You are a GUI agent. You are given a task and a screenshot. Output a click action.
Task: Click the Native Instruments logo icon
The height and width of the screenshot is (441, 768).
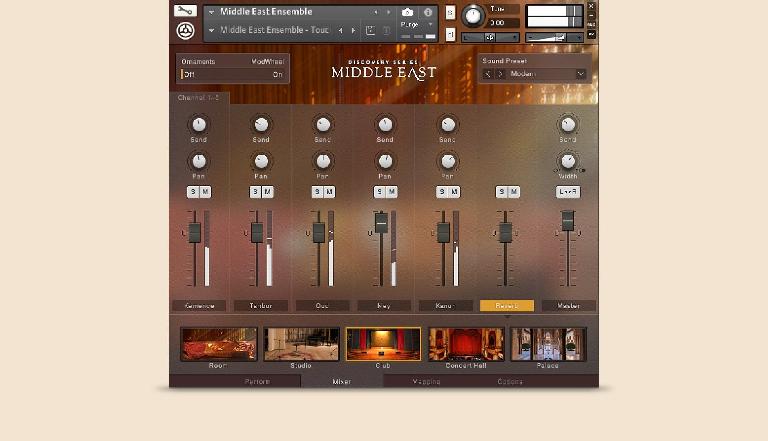185,31
